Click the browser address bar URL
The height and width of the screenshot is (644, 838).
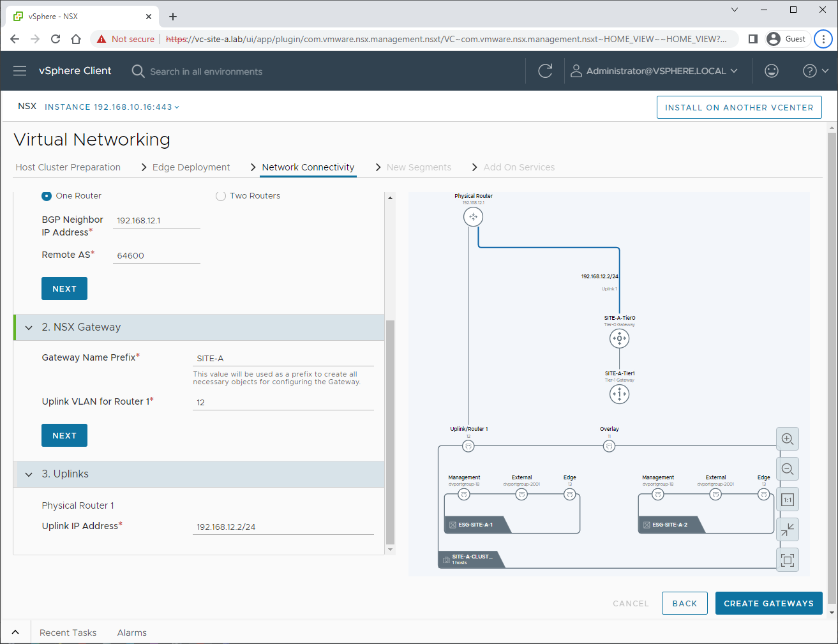(446, 39)
